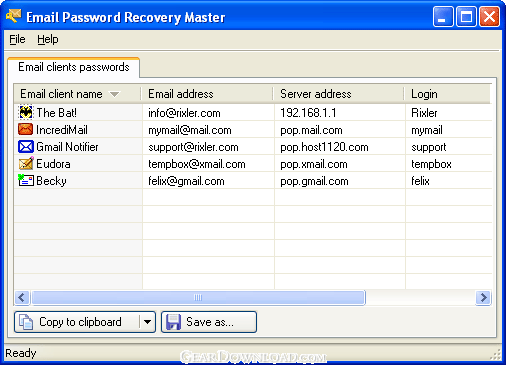506x365 pixels.
Task: Click the Save as... button
Action: [209, 322]
